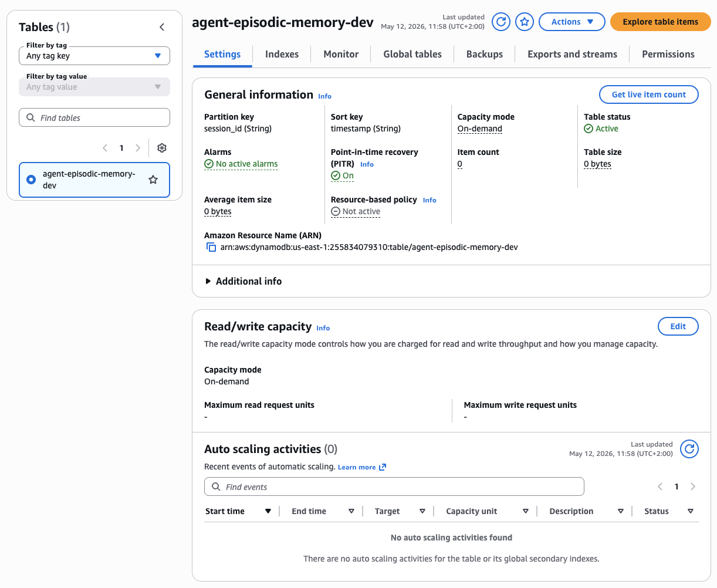
Task: Open the Global tables tab
Action: click(412, 54)
